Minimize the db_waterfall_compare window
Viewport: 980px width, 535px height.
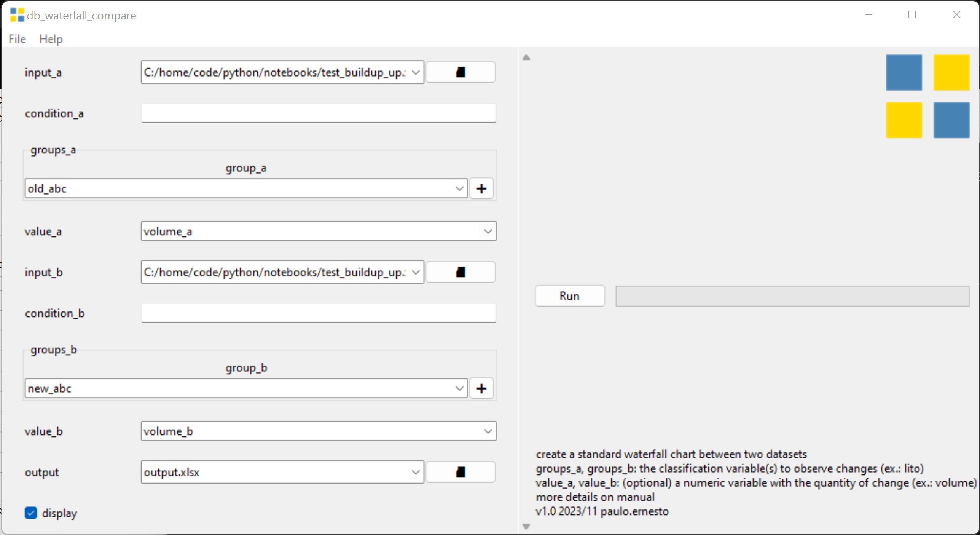pos(868,15)
